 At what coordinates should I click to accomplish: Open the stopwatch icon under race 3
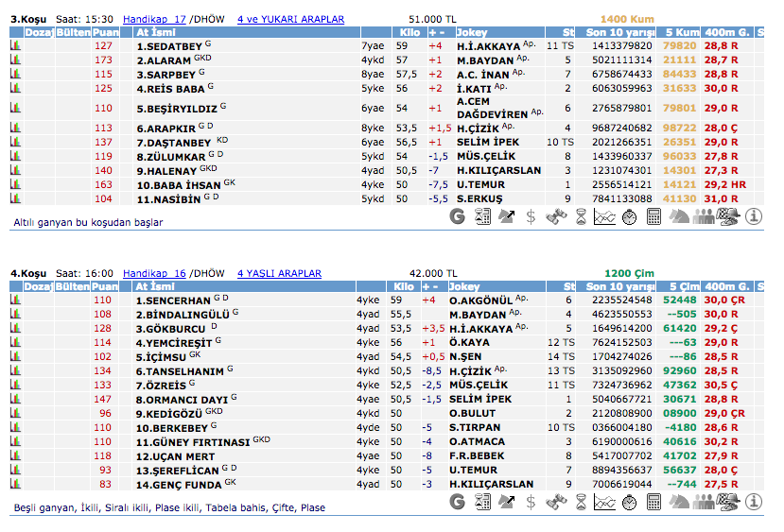(x=629, y=216)
